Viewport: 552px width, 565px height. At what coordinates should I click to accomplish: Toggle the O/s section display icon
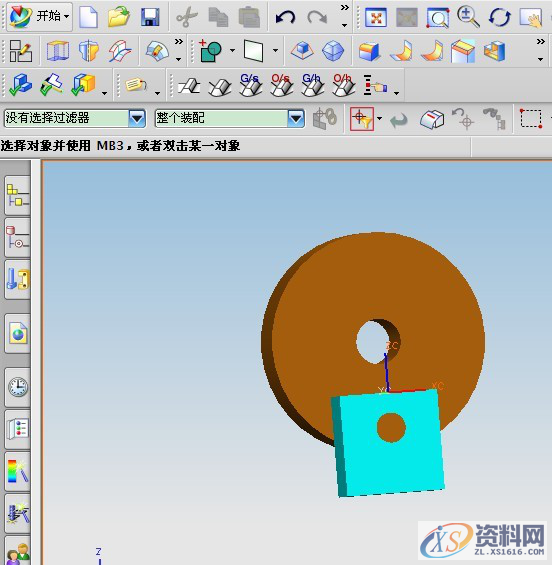coord(281,85)
